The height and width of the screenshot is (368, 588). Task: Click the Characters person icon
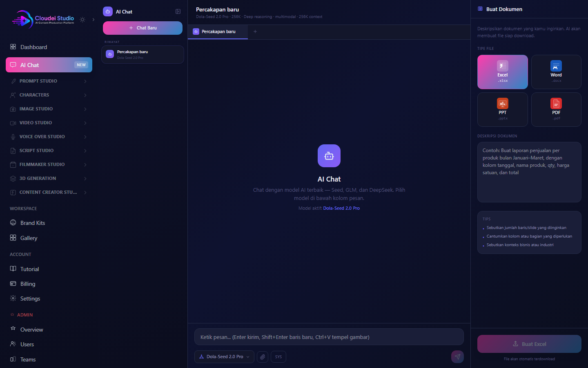pyautogui.click(x=13, y=95)
